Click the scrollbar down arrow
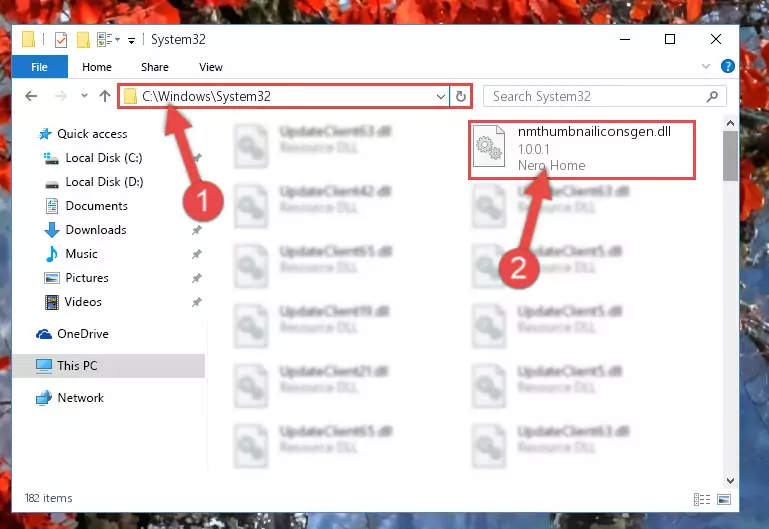 click(730, 480)
